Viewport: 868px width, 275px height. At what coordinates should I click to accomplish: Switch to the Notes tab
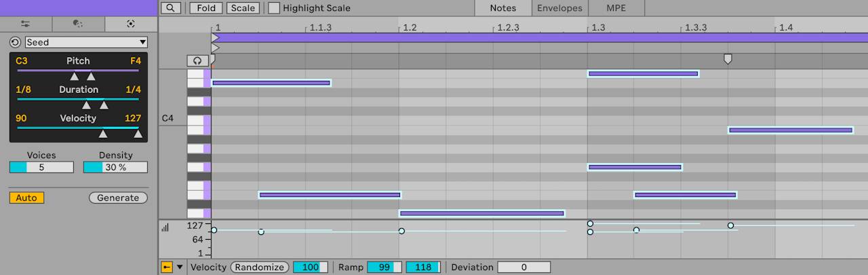coord(502,8)
